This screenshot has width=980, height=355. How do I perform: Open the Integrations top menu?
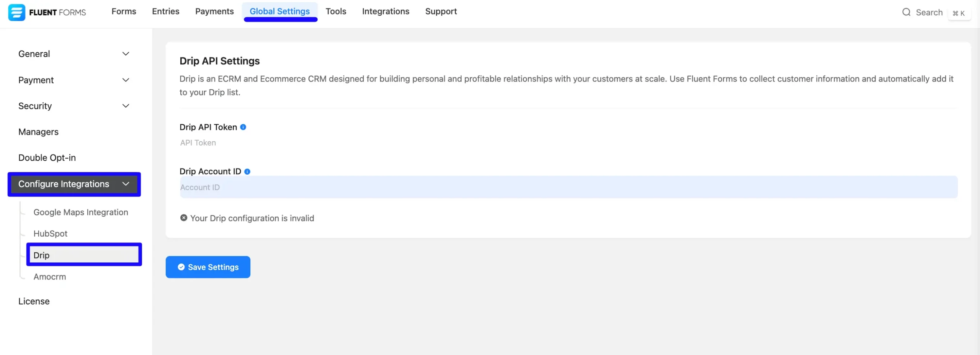385,11
